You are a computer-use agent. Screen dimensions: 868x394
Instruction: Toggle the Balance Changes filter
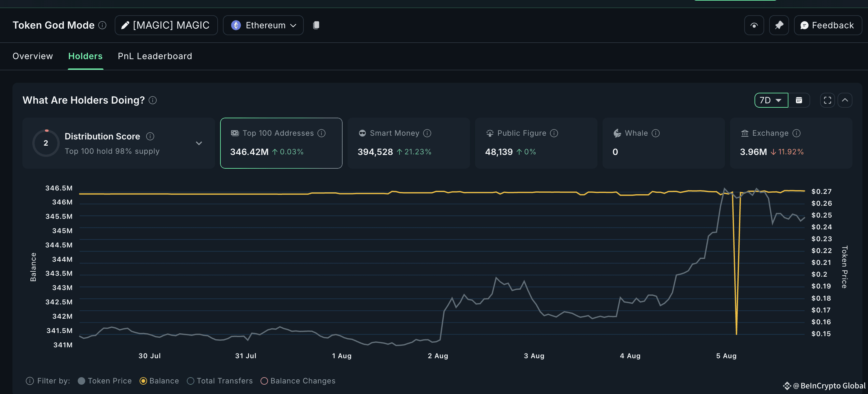[298, 381]
